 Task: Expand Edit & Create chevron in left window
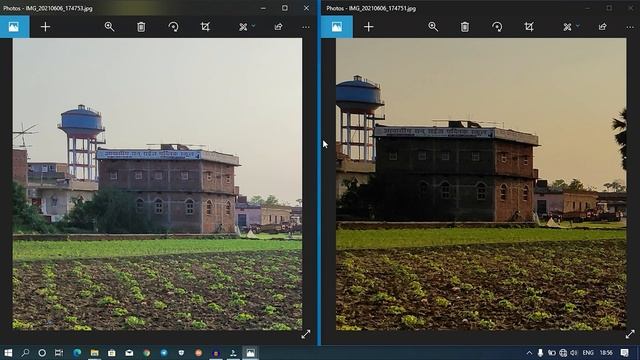coord(253,26)
